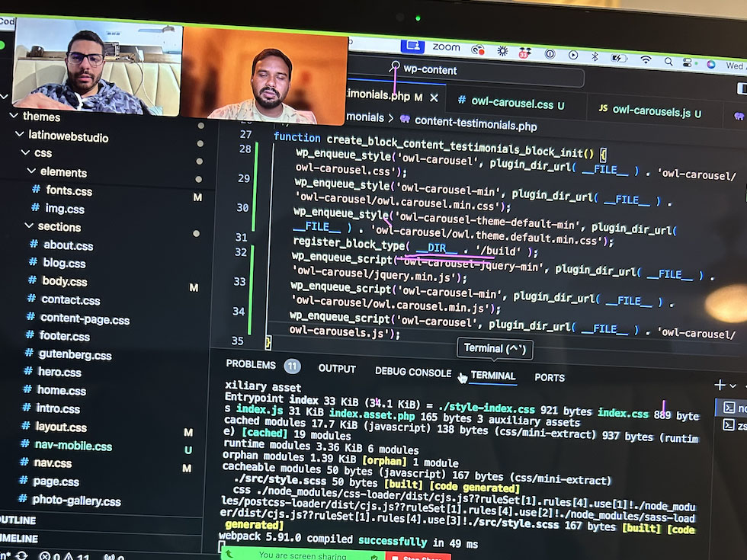Select the TERMINAL panel tab

tap(492, 376)
